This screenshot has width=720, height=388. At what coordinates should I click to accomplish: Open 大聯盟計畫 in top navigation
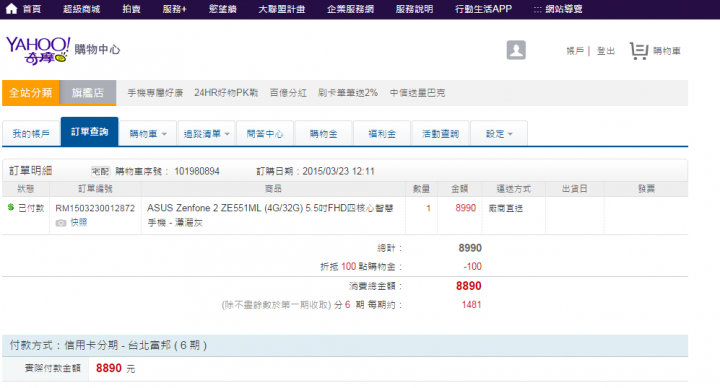click(281, 9)
